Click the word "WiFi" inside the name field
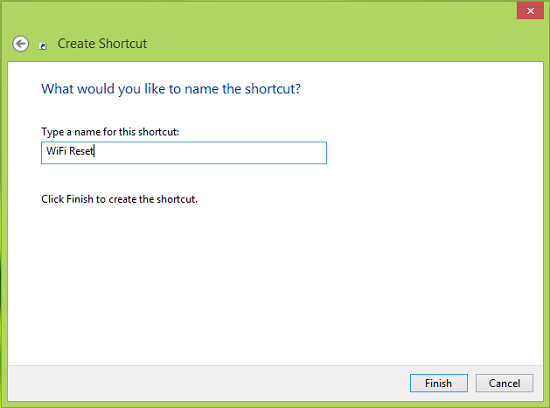The image size is (550, 408). (56, 151)
